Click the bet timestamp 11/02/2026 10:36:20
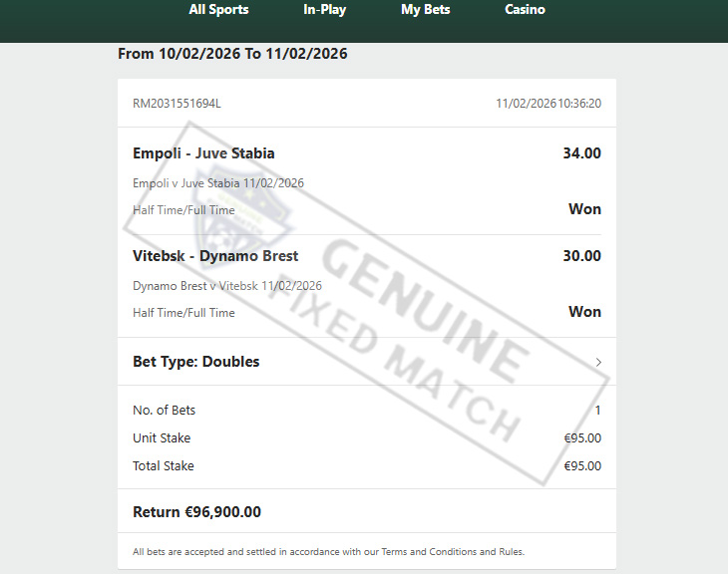 click(x=548, y=103)
